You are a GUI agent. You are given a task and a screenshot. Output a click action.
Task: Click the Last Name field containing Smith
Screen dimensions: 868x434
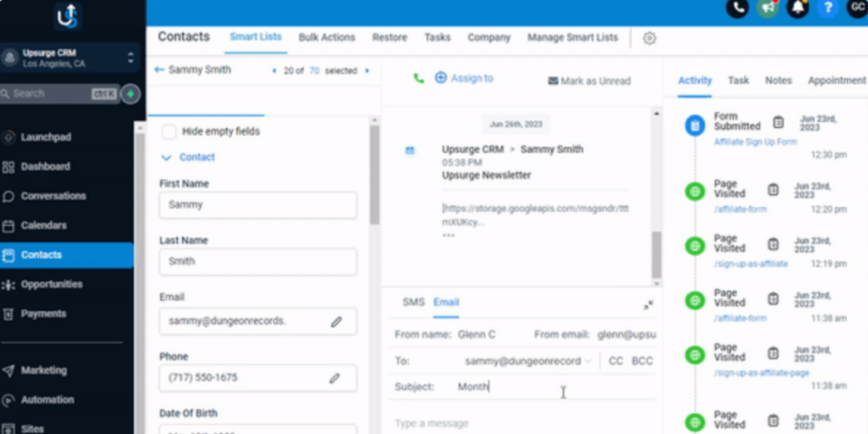pyautogui.click(x=258, y=261)
